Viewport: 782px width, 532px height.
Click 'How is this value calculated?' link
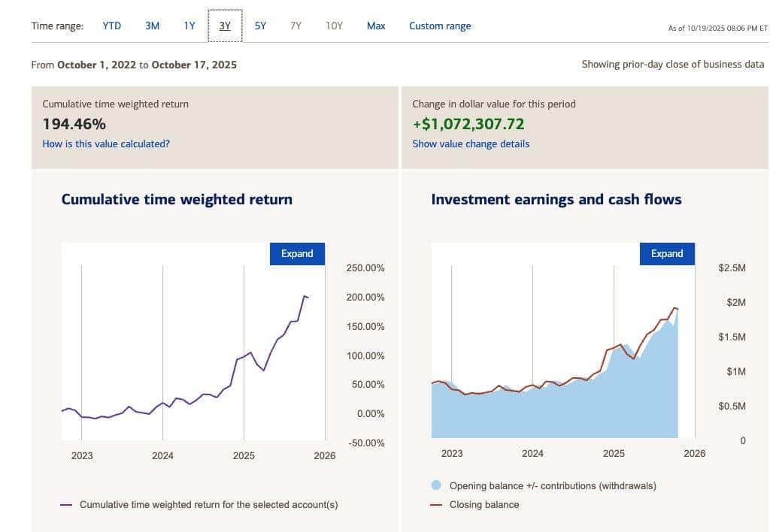[106, 144]
